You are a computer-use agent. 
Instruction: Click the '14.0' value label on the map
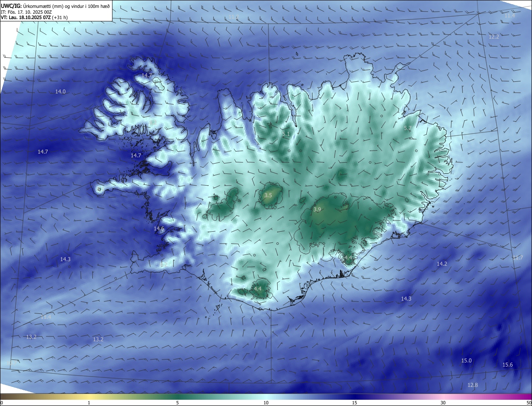60,91
